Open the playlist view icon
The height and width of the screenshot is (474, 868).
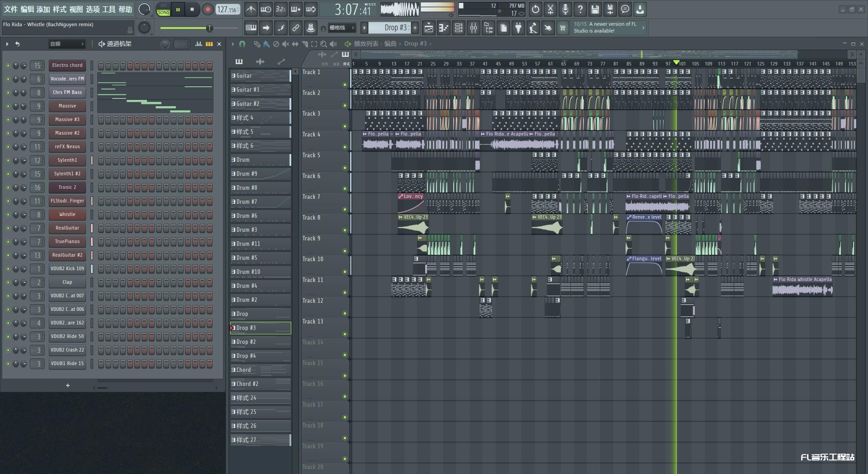pyautogui.click(x=429, y=28)
